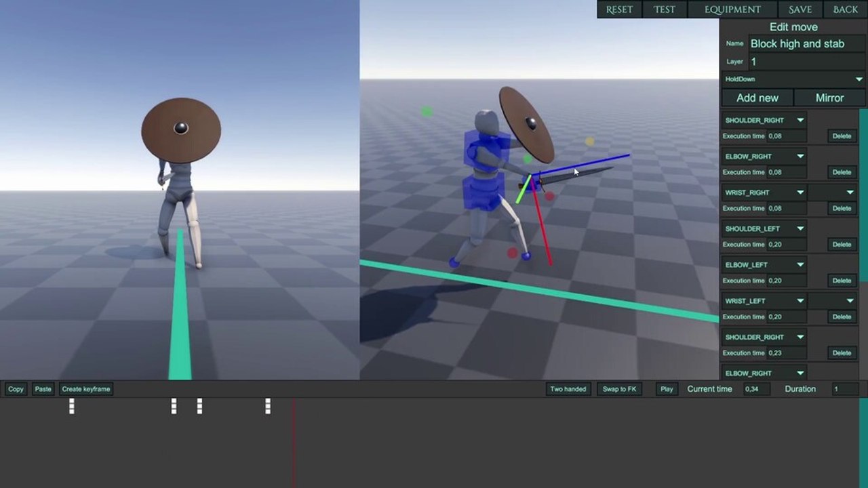The image size is (868, 488).
Task: Save the move with SAVE
Action: (800, 9)
